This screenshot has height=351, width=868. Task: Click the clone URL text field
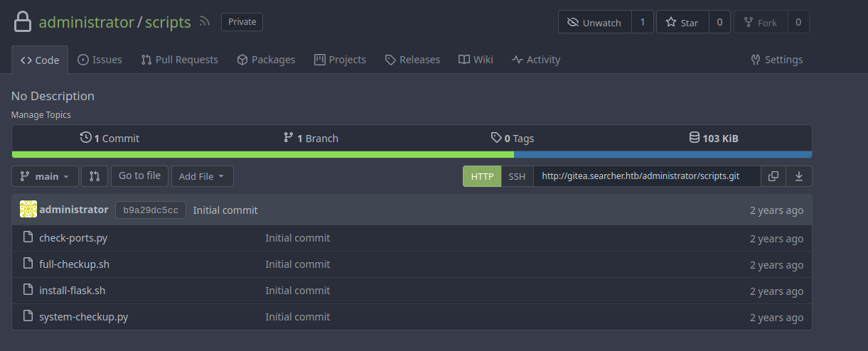coord(646,176)
